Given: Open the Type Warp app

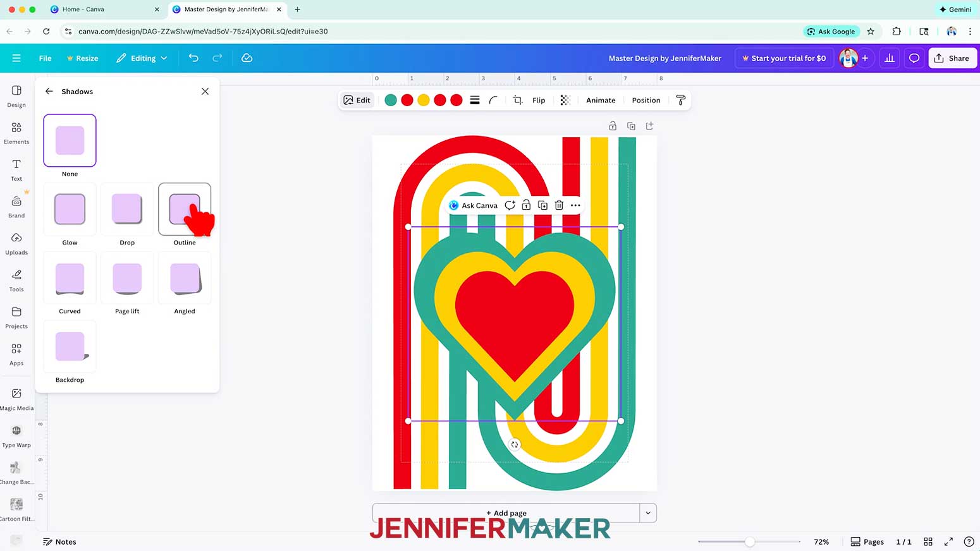Looking at the screenshot, I should tap(16, 436).
